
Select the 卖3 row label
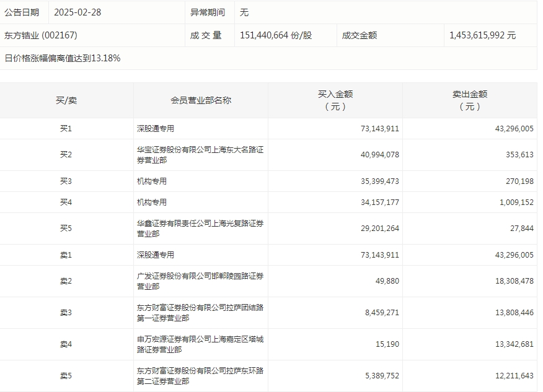point(66,313)
